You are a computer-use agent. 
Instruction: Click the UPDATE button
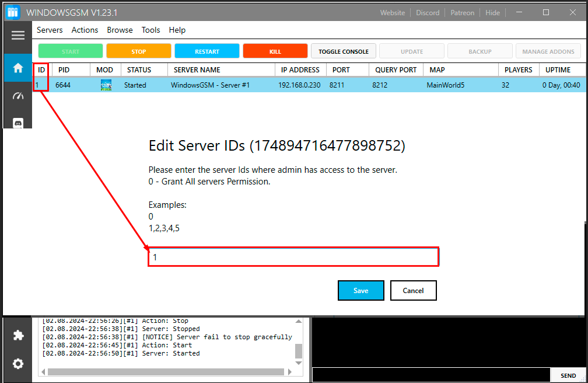pyautogui.click(x=412, y=51)
